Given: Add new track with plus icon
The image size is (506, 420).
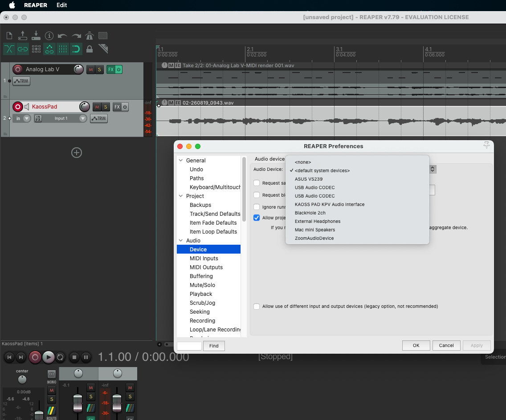Looking at the screenshot, I should (x=77, y=153).
